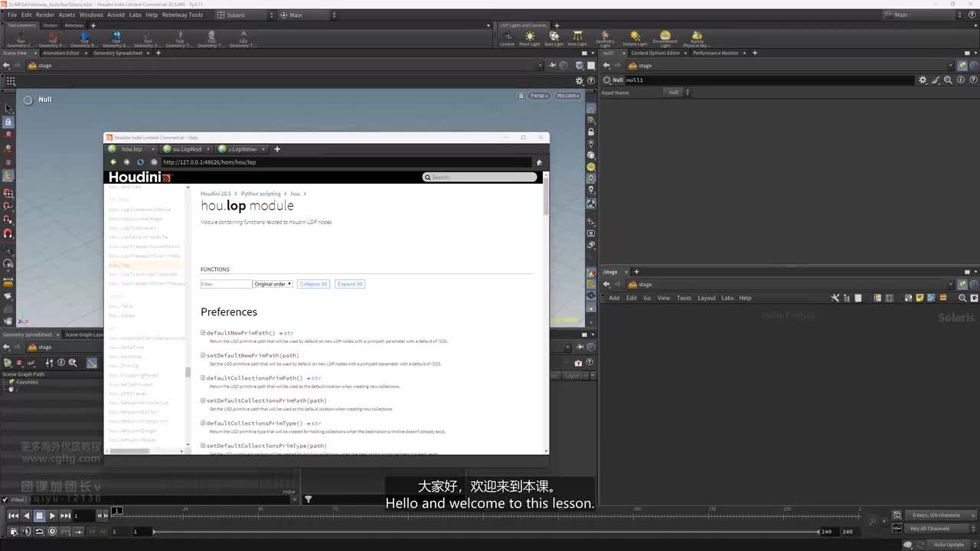Image resolution: width=980 pixels, height=551 pixels.
Task: Click the scene graph tree search icon
Action: click(73, 363)
